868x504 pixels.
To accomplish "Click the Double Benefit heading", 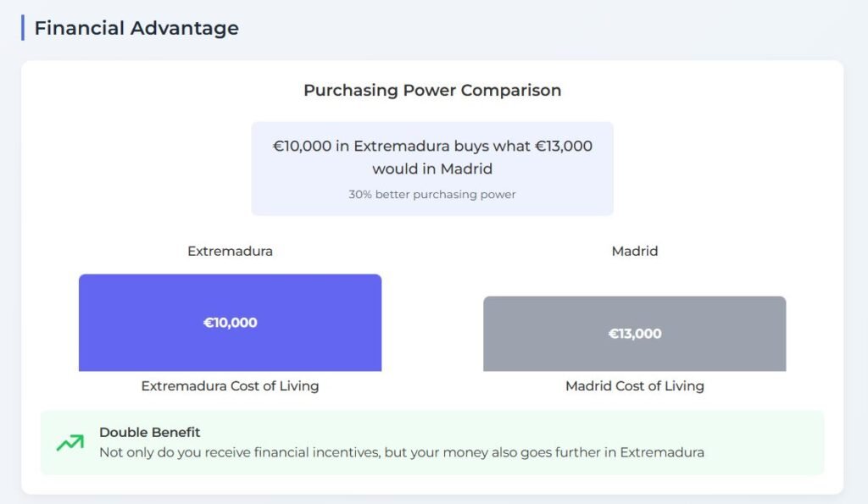I will coord(149,432).
